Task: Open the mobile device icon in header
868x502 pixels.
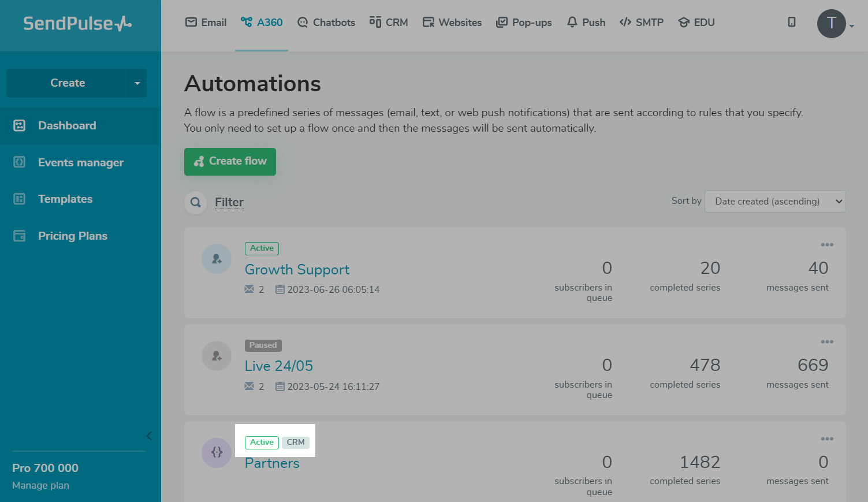Action: tap(791, 22)
